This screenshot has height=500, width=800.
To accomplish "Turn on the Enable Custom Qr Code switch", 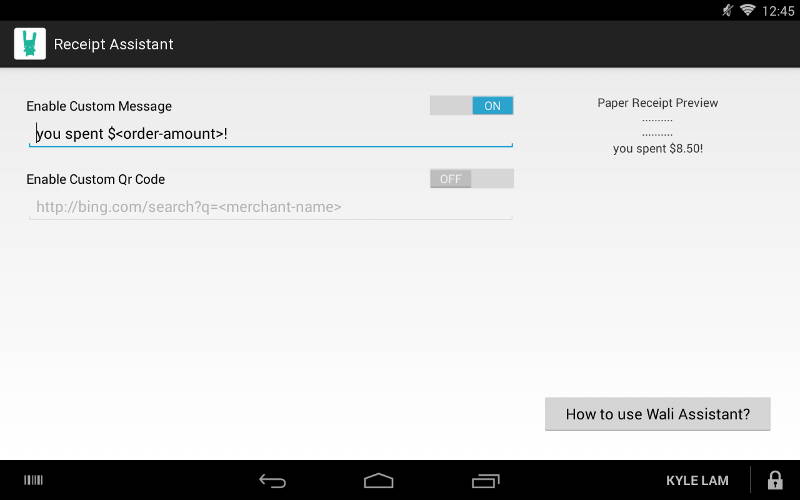I will 471,179.
